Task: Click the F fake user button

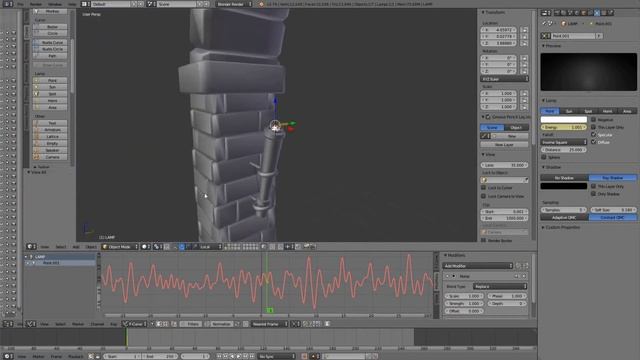Action: point(599,36)
